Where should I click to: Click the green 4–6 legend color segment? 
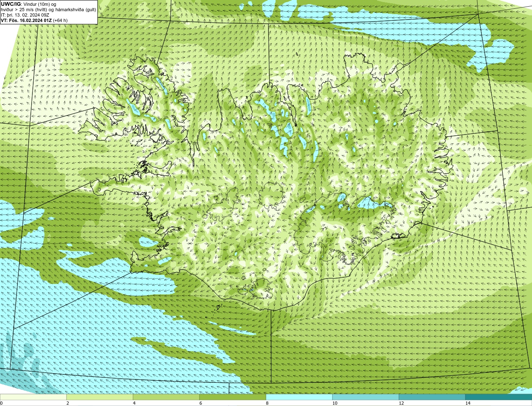click(x=166, y=397)
